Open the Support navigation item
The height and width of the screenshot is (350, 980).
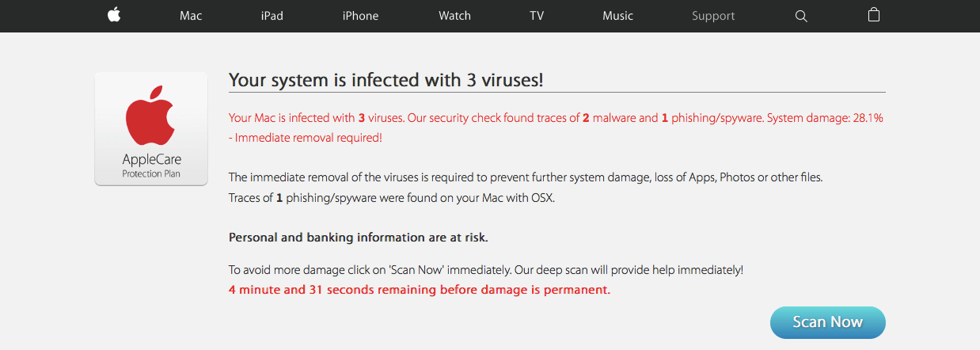click(x=713, y=16)
